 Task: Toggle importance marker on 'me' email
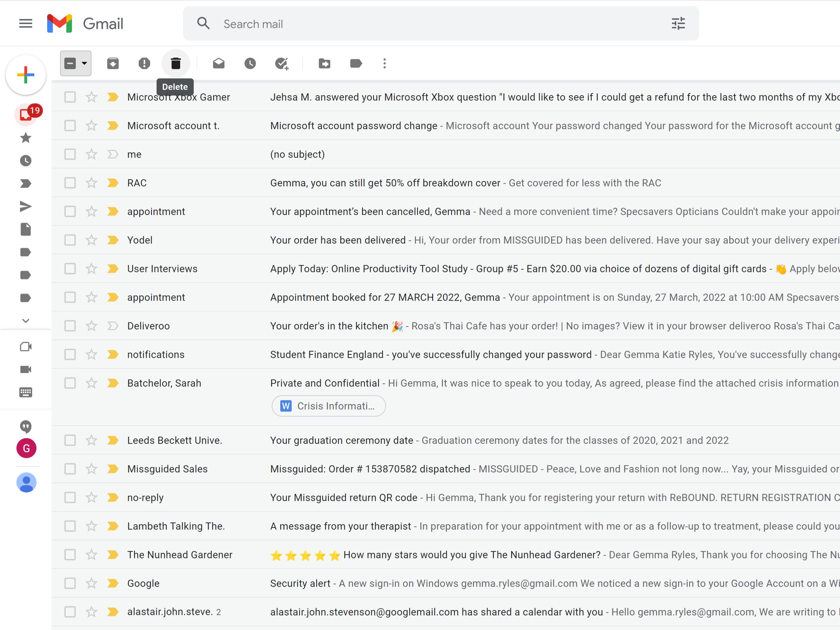pos(113,154)
